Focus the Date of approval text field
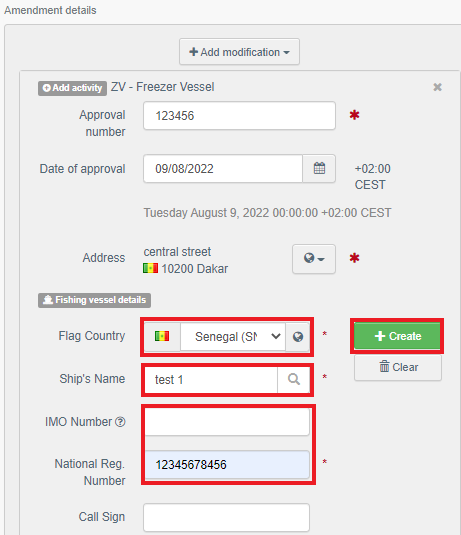Screen dimensions: 461x535 click(223, 169)
